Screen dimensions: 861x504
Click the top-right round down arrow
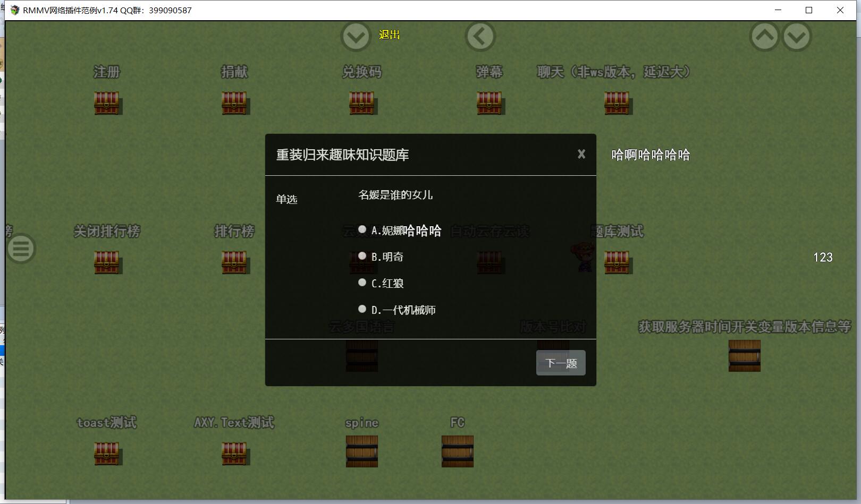click(797, 36)
